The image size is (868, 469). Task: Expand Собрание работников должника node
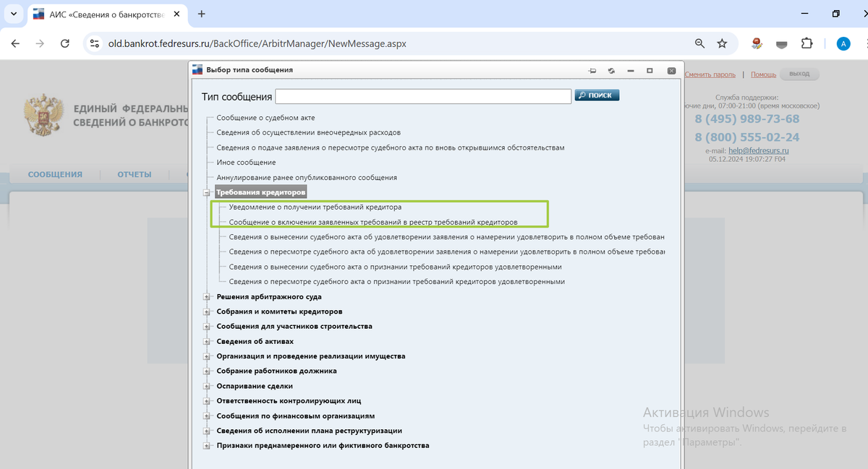206,371
